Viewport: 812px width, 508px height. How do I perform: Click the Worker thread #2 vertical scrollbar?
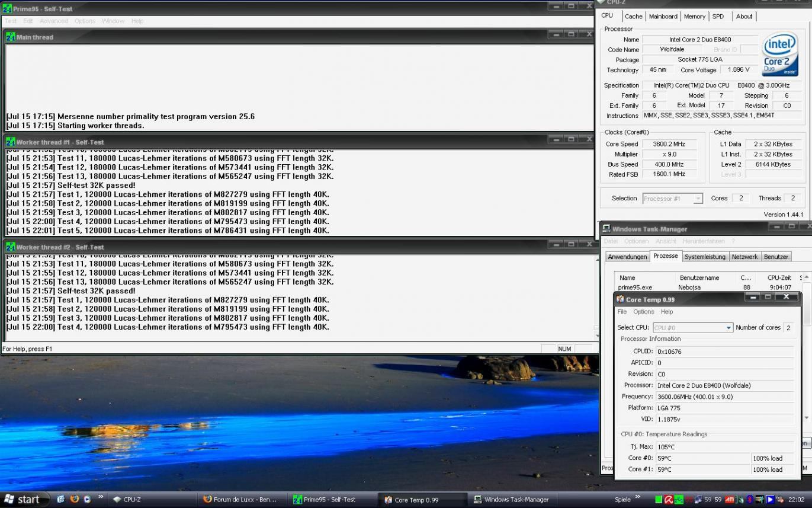tap(596, 298)
